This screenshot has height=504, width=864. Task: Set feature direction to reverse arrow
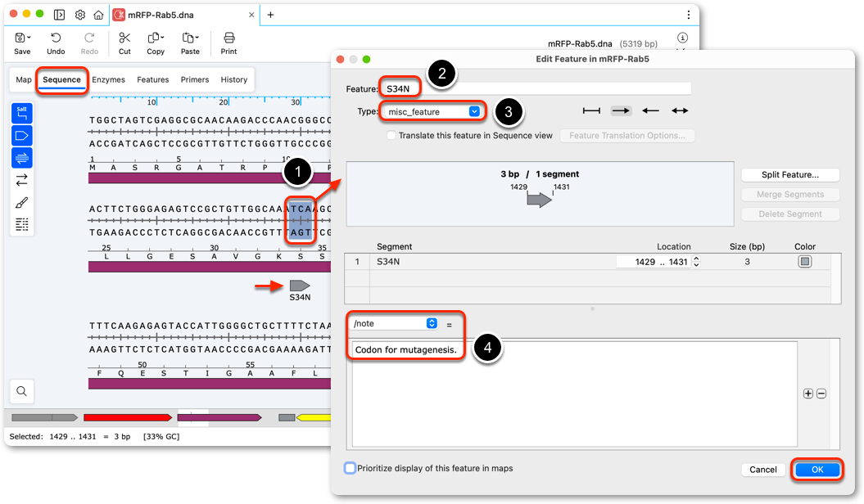click(650, 110)
